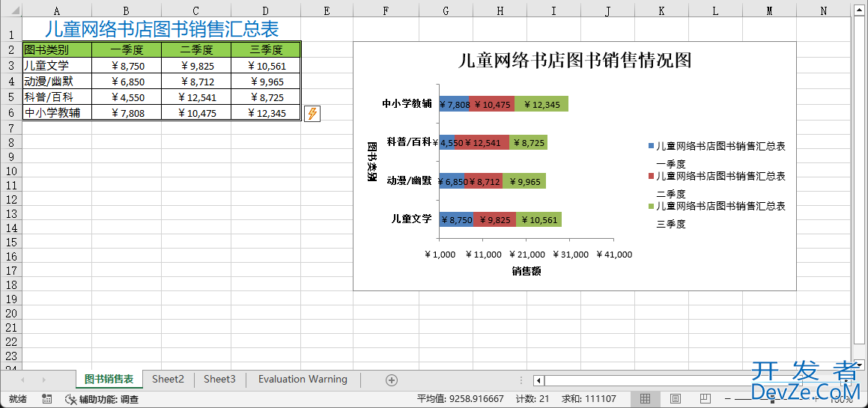Switch to Page Break Preview view

point(705,398)
